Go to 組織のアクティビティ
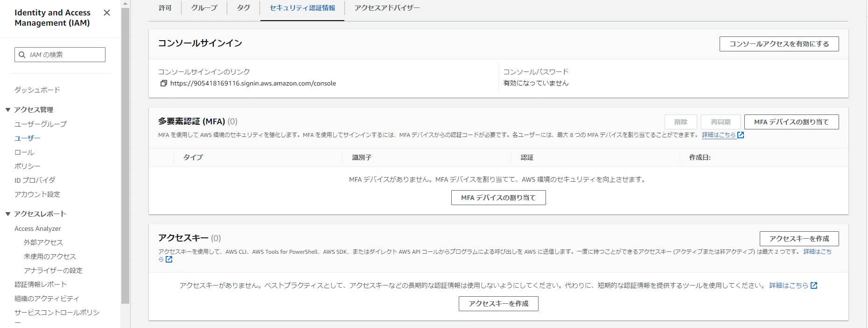Screen dimensions: 868x328 pyautogui.click(x=47, y=298)
